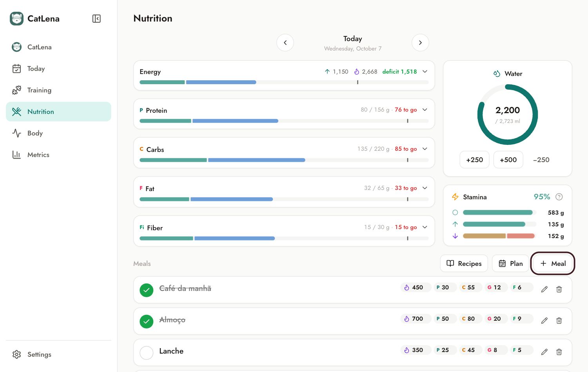This screenshot has height=372, width=588.
Task: Delete the Almoço meal
Action: click(x=559, y=321)
